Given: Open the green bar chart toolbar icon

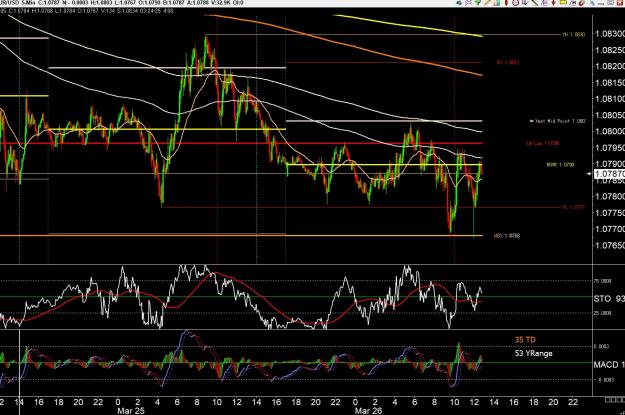Looking at the screenshot, I should tap(497, 2).
